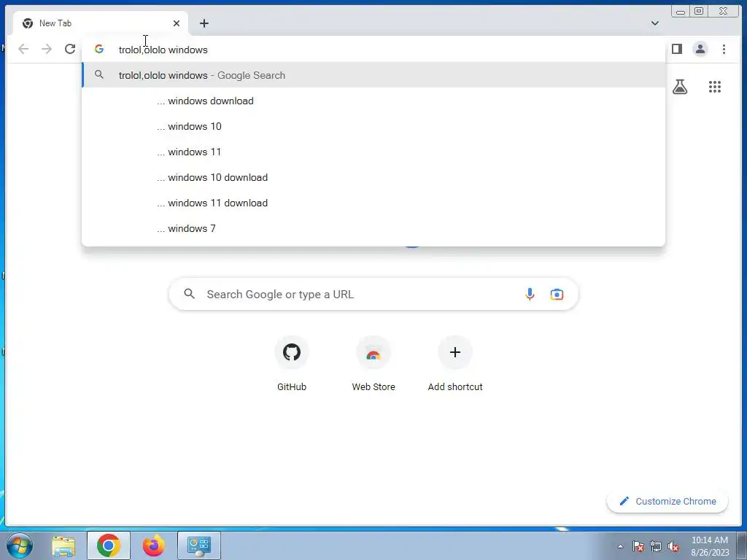
Task: Restore down the Chrome window
Action: (x=699, y=12)
